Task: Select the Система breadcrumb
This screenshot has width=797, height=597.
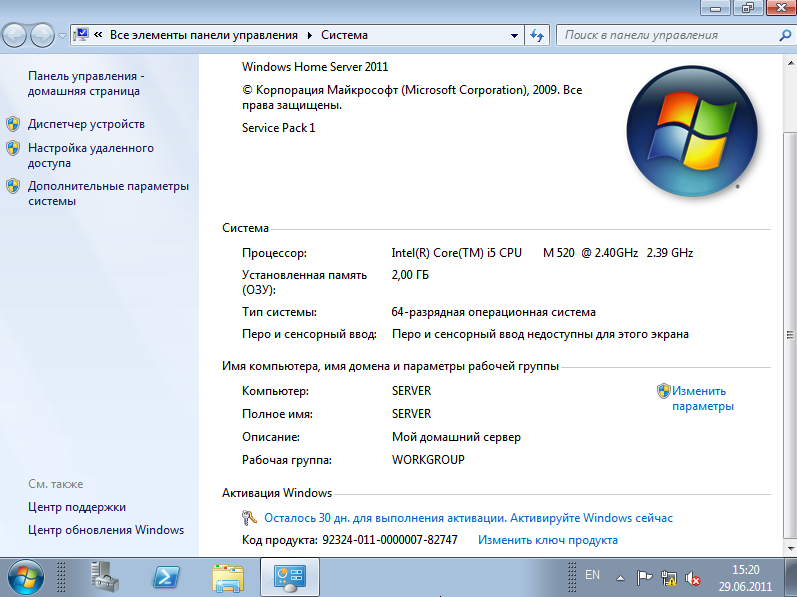Action: coord(344,35)
